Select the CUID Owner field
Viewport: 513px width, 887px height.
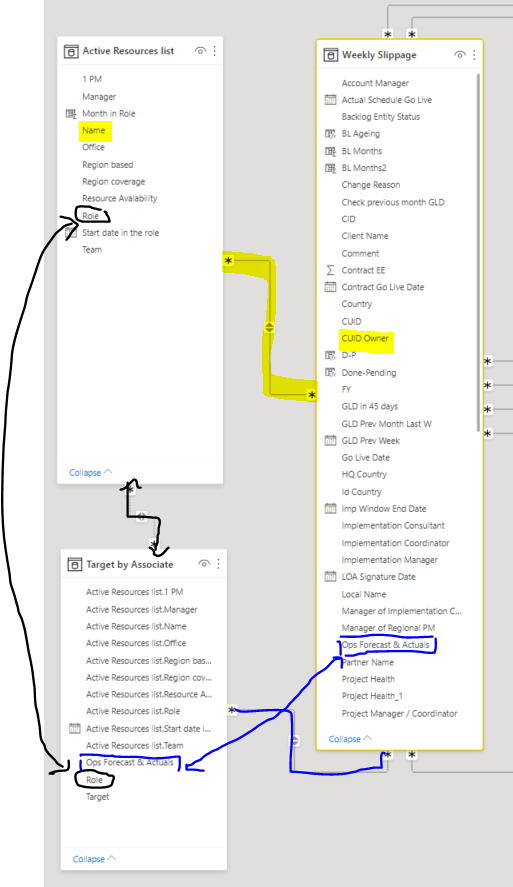tap(365, 338)
